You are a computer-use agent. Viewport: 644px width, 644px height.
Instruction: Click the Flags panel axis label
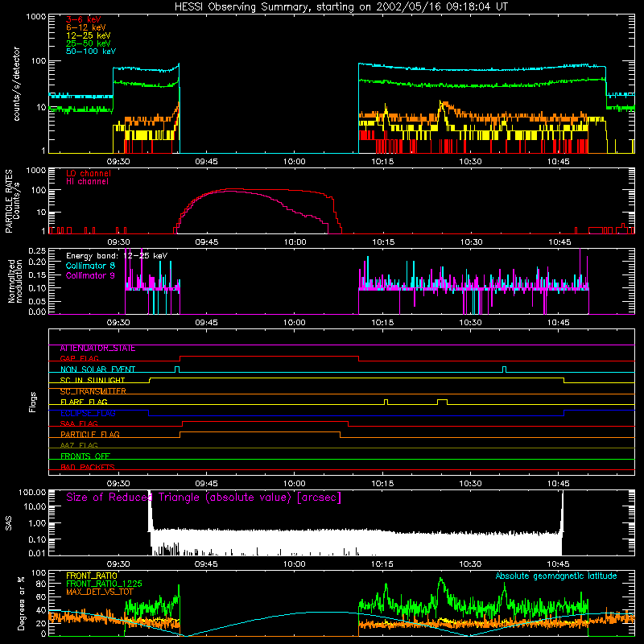(x=33, y=402)
